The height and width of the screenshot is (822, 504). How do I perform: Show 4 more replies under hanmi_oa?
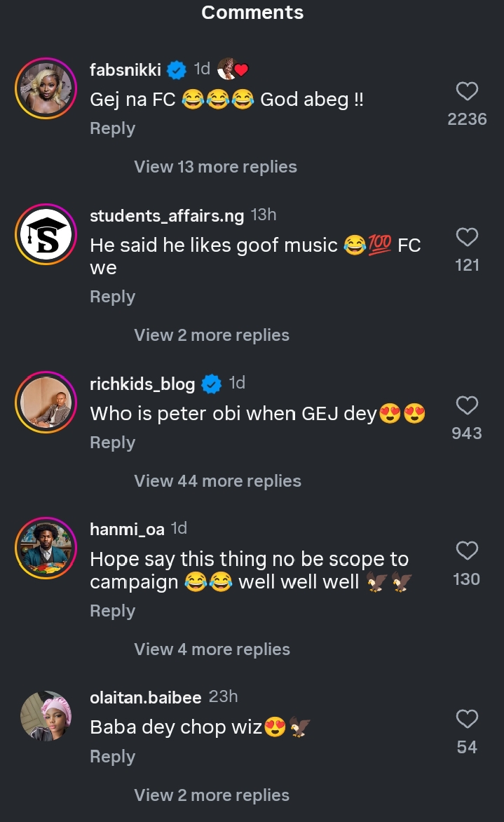point(212,649)
